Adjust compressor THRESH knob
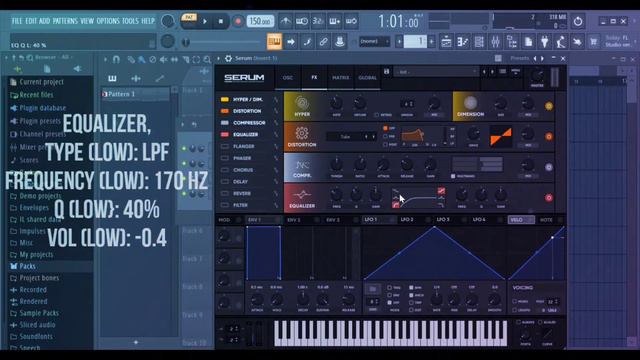This screenshot has height=360, width=640. [x=336, y=165]
